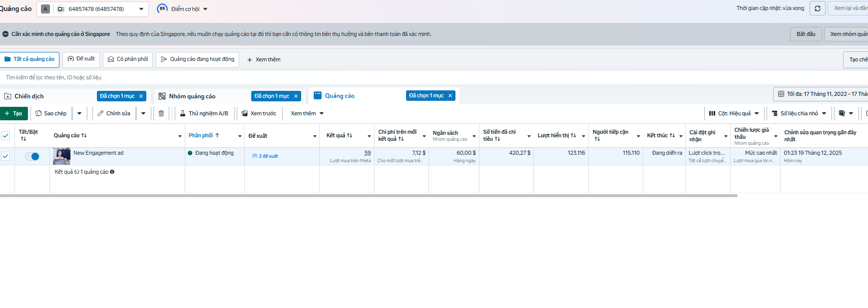Click the calendar icon in date range
Image resolution: width=868 pixels, height=308 pixels.
click(x=781, y=94)
